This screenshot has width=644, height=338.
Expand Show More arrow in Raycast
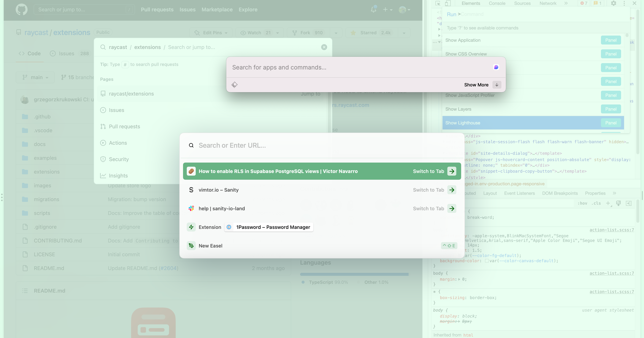pos(497,85)
